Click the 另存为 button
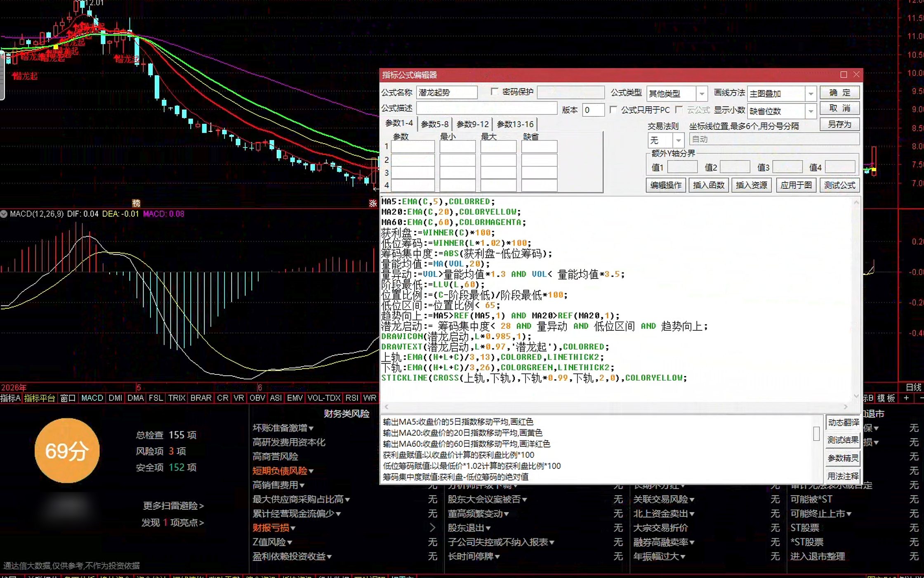Screen dimensions: 924x578 [x=840, y=124]
